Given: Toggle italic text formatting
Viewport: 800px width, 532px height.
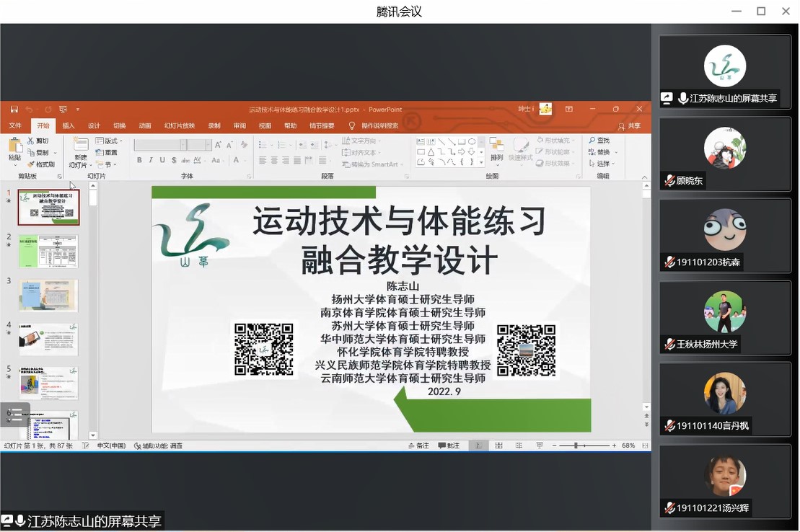Looking at the screenshot, I should 151,160.
